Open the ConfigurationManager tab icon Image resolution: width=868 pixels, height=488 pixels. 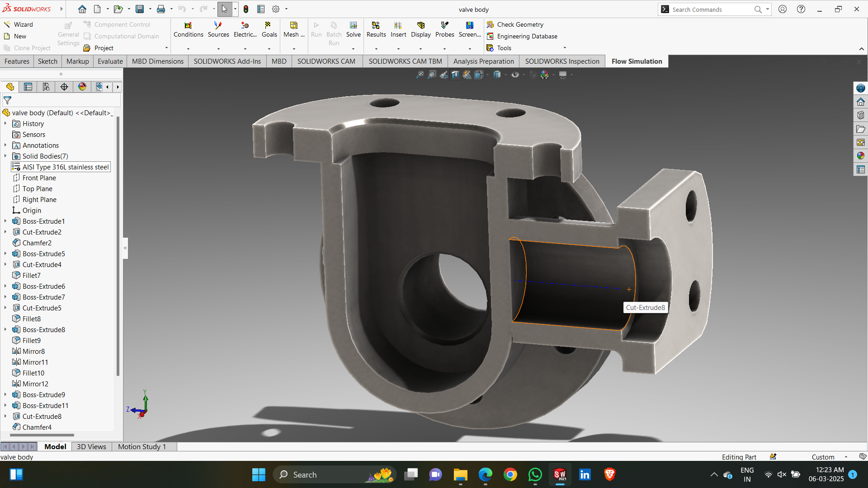click(46, 87)
